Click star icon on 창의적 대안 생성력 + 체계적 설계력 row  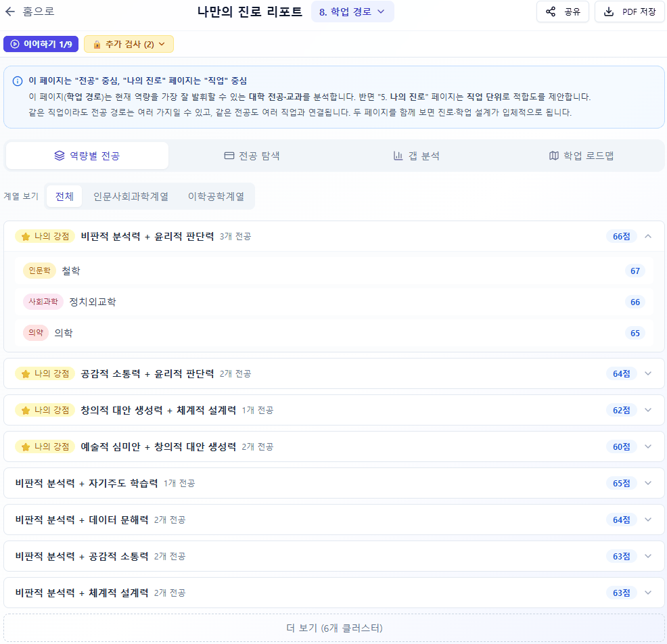(26, 411)
